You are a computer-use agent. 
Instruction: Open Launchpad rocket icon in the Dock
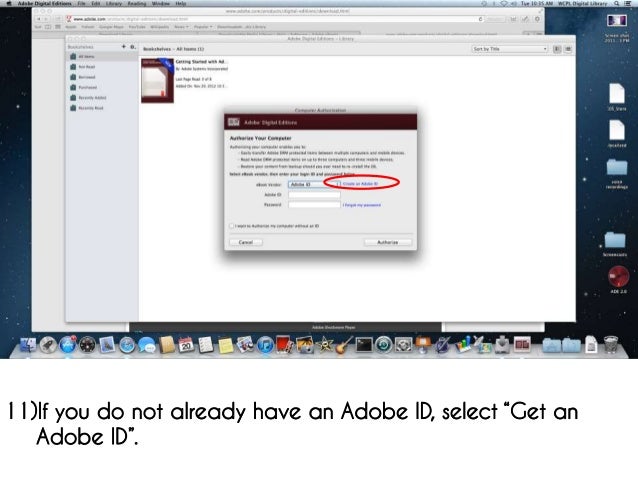coord(48,346)
